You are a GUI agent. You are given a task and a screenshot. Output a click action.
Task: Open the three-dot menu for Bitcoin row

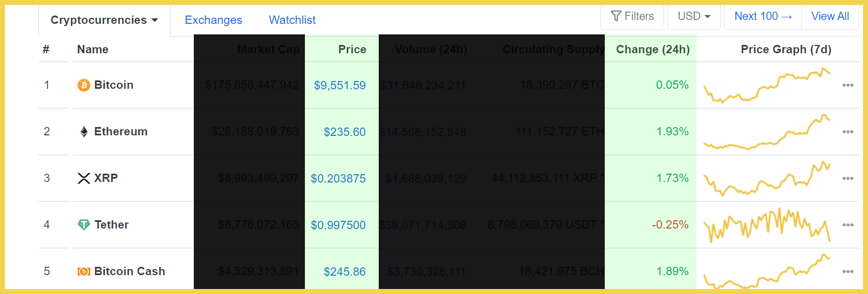847,85
